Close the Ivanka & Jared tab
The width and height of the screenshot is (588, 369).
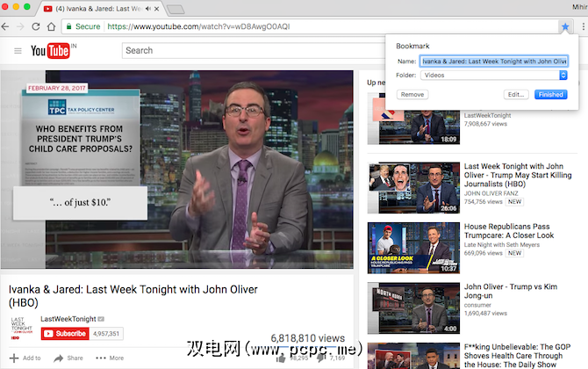157,9
